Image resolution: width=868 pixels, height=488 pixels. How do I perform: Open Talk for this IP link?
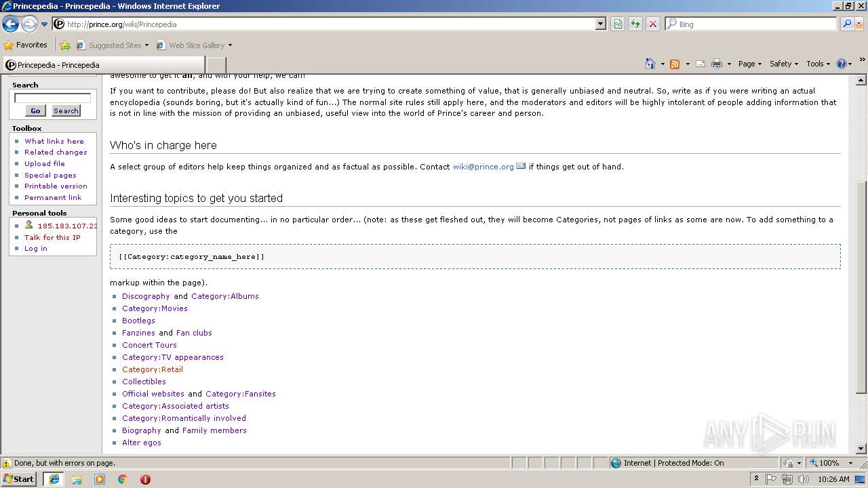tap(52, 237)
